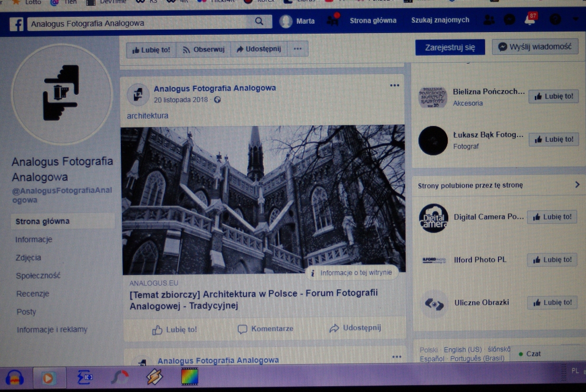The image size is (586, 392).
Task: Open the friend requests icon
Action: pyautogui.click(x=489, y=19)
